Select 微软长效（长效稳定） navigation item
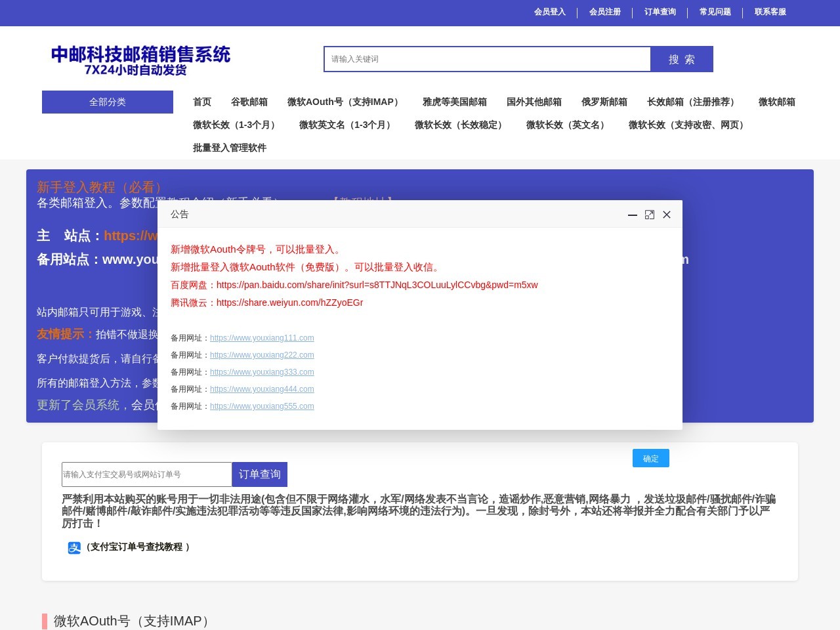The width and height of the screenshot is (840, 630). pos(461,125)
